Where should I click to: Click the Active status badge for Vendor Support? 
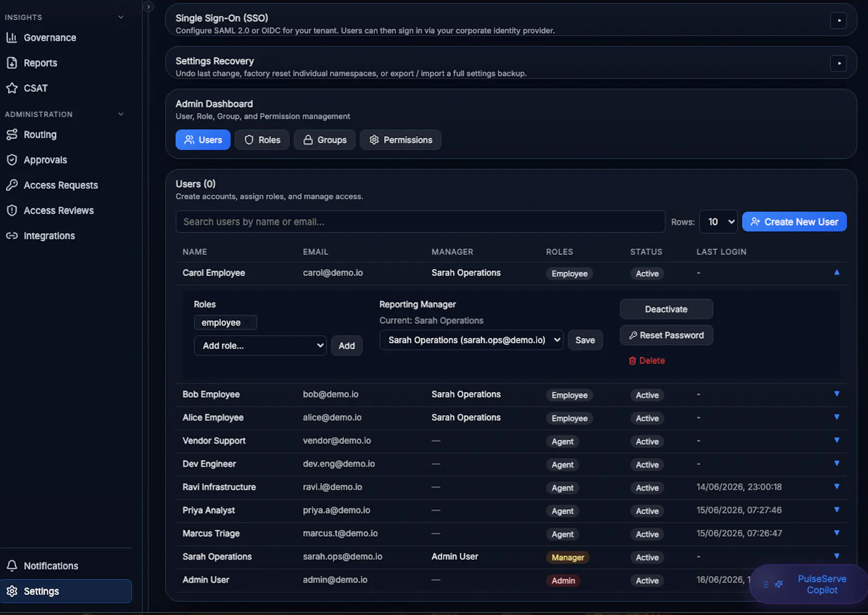647,441
